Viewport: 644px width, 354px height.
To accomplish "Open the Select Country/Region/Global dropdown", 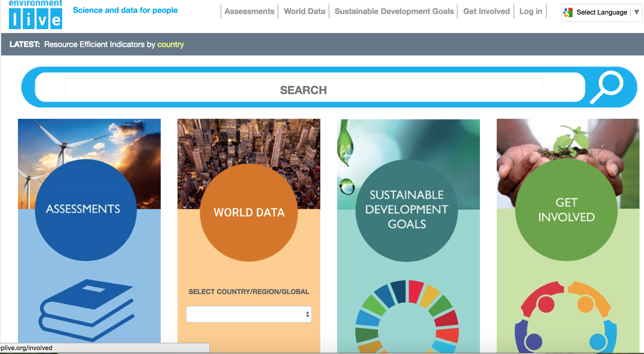I will point(249,314).
